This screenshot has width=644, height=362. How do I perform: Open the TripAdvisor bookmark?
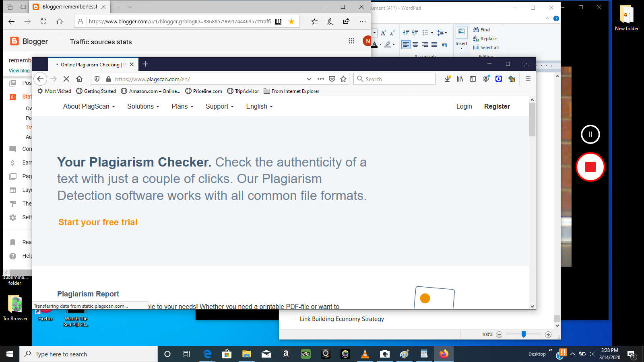click(243, 91)
